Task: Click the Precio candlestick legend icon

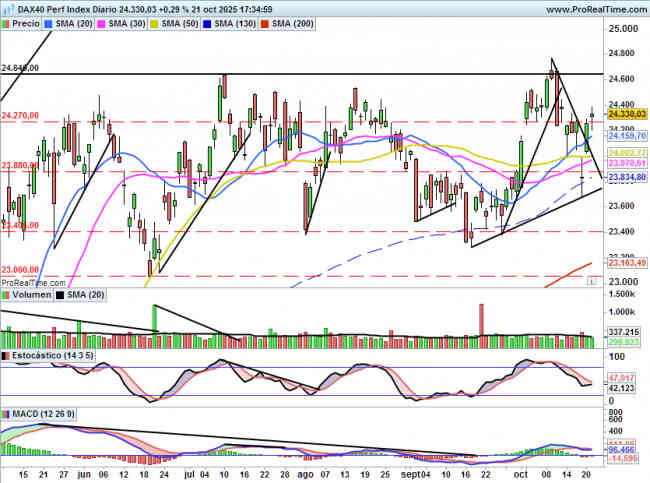Action: coord(6,22)
